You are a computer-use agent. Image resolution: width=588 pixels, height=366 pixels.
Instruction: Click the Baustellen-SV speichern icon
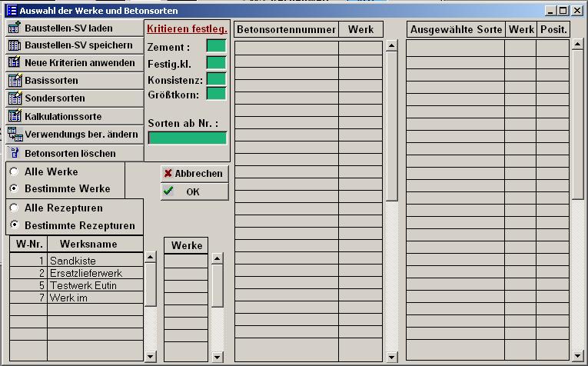point(15,45)
